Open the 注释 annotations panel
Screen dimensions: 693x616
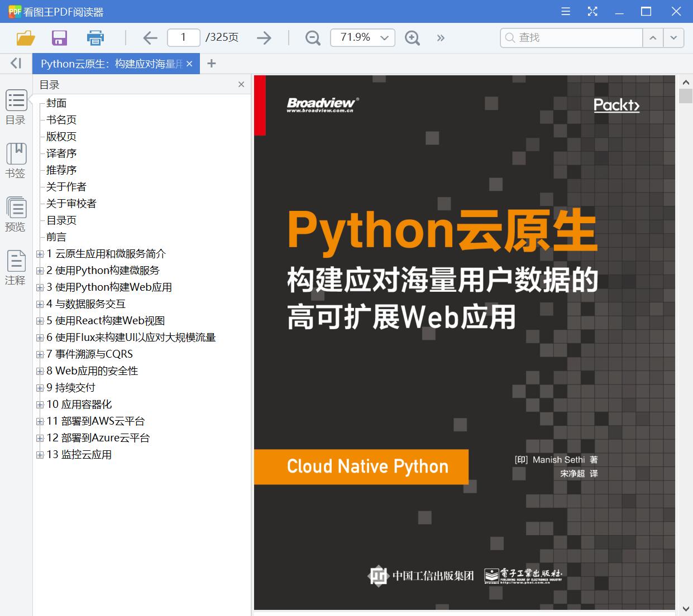16,268
